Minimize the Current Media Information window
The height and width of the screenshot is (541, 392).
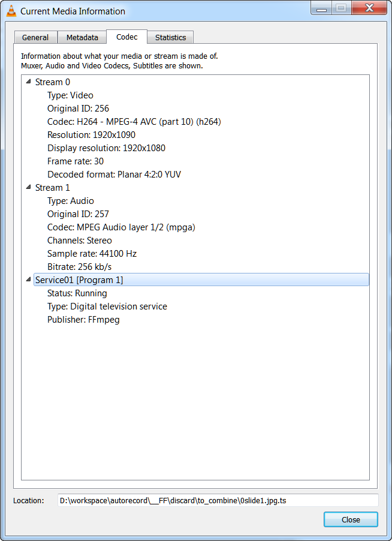(321, 8)
